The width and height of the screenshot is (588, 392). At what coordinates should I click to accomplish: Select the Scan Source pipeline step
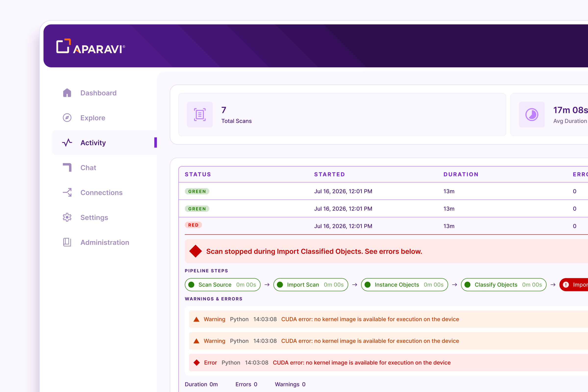click(222, 284)
